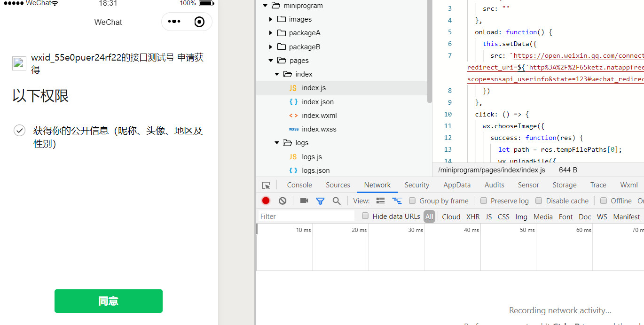Viewport: 644px width, 325px height.
Task: Select the pages folder icon
Action: click(282, 61)
